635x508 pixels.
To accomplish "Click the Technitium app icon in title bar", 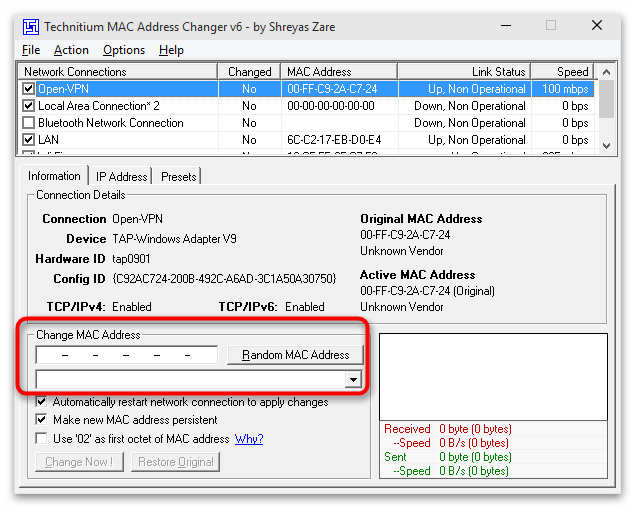I will [31, 27].
